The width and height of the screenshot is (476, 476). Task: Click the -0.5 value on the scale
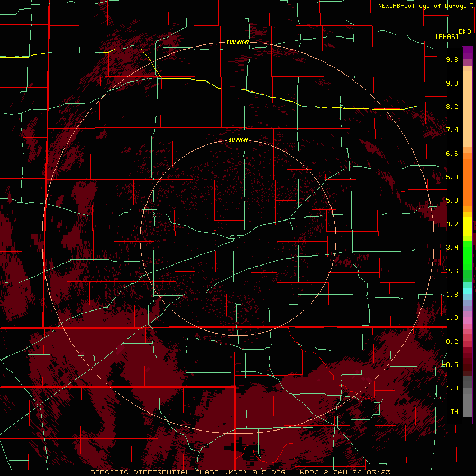click(x=451, y=364)
